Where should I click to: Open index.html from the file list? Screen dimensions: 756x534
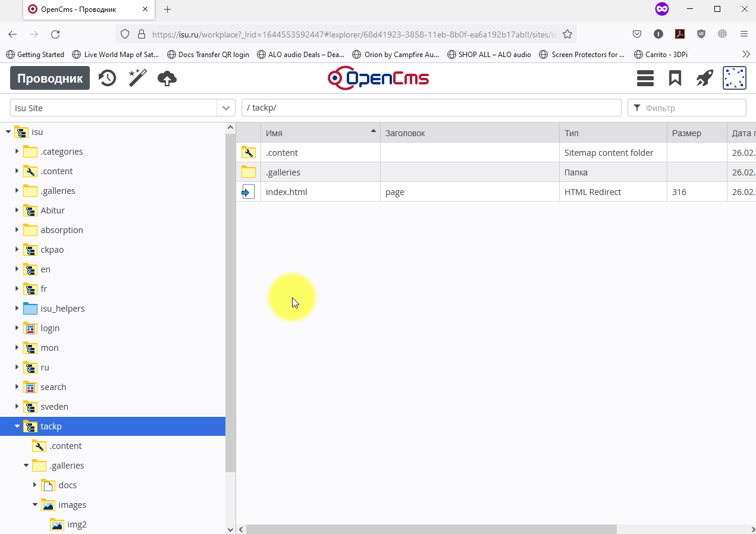286,191
